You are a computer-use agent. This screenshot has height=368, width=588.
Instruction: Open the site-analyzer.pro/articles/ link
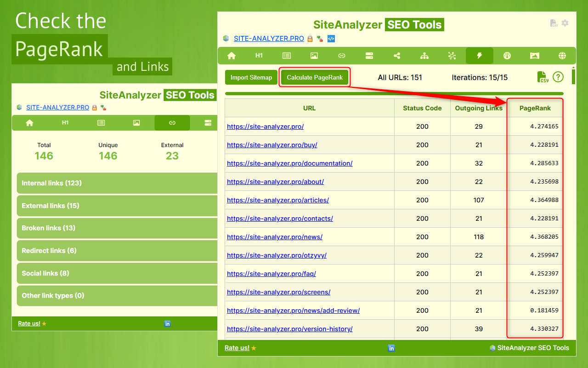tap(278, 200)
